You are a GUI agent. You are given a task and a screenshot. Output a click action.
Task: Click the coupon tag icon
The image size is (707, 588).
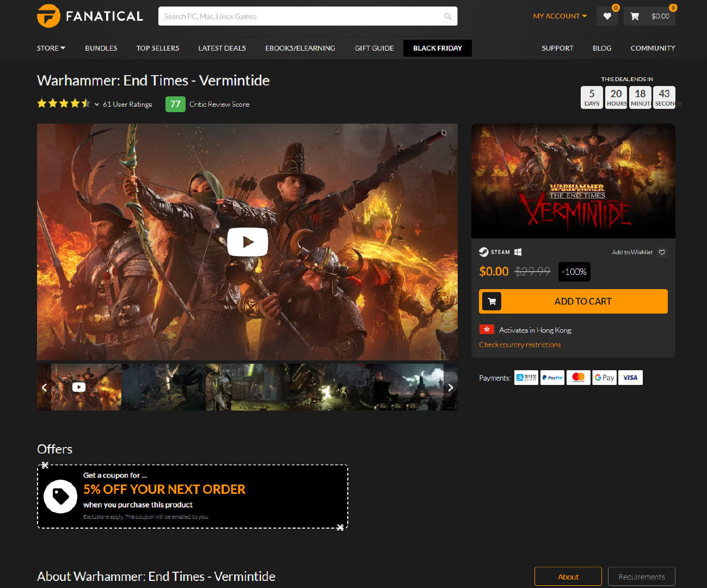[60, 497]
